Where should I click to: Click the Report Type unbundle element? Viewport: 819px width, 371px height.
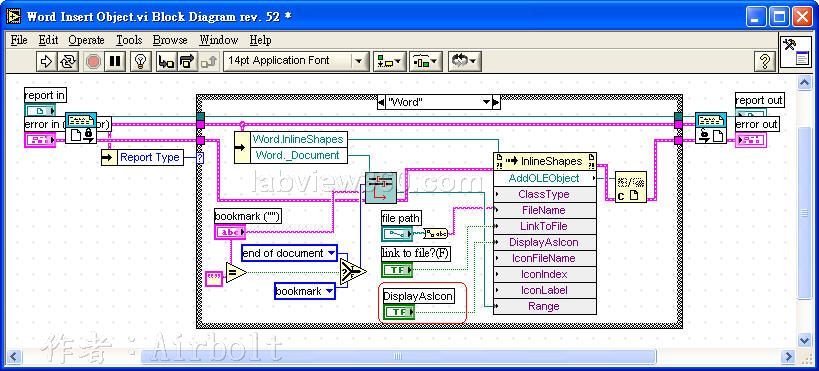tap(149, 157)
